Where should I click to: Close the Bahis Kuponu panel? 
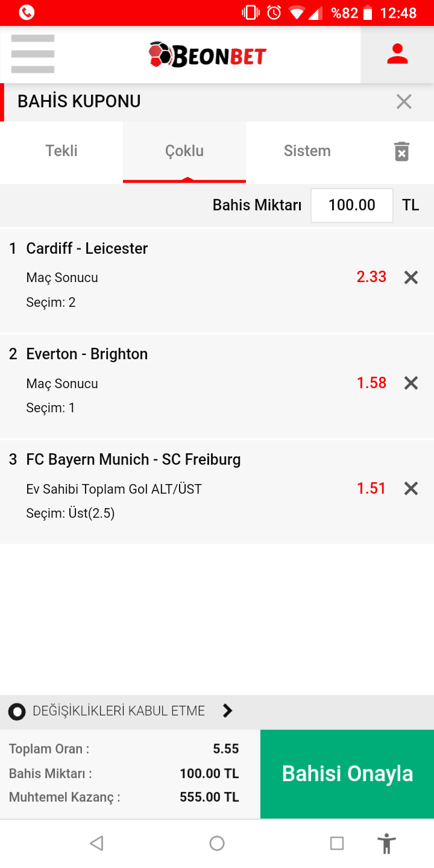404,102
